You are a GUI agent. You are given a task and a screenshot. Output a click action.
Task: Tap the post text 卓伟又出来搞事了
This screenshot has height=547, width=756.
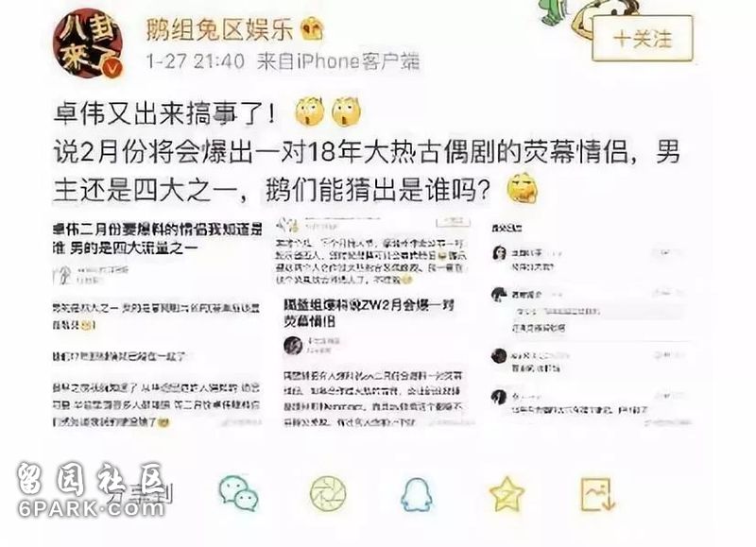[x=165, y=112]
